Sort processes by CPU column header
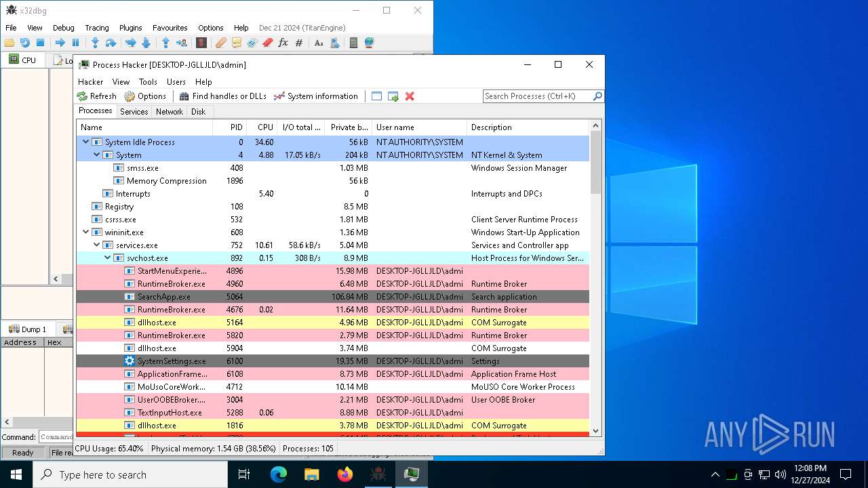The width and height of the screenshot is (868, 488). pyautogui.click(x=261, y=127)
